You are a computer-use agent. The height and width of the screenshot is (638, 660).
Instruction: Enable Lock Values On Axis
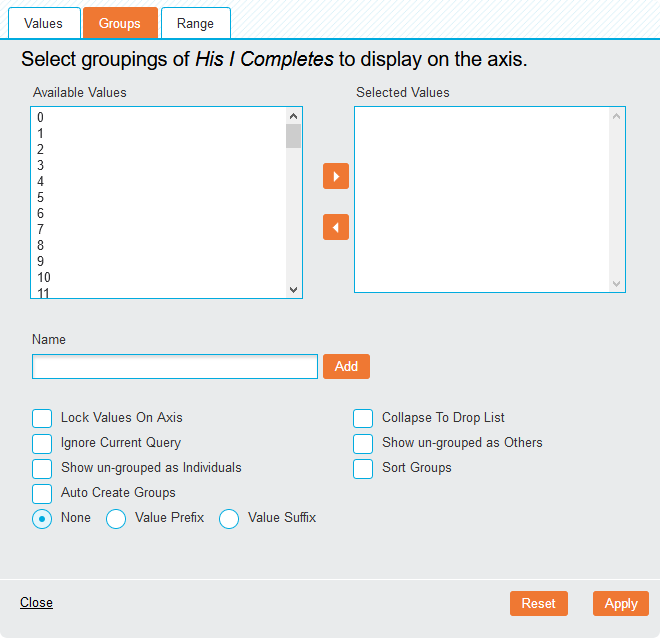click(42, 418)
